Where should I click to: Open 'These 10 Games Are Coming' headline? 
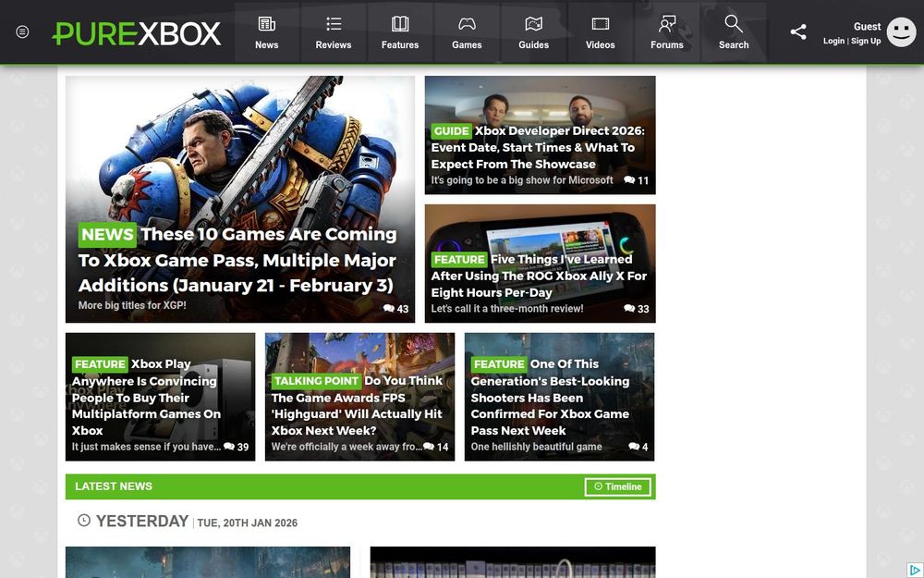click(x=237, y=260)
